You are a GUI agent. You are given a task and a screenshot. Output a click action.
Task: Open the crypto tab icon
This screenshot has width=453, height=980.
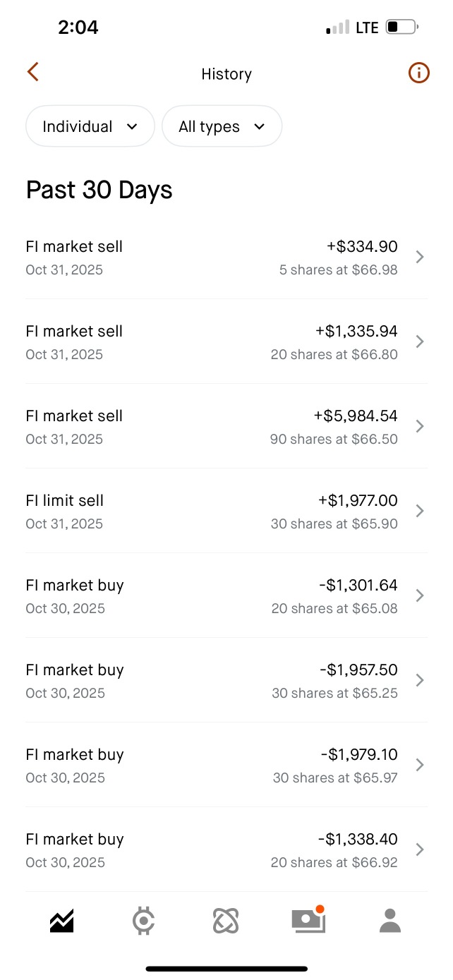(x=144, y=921)
